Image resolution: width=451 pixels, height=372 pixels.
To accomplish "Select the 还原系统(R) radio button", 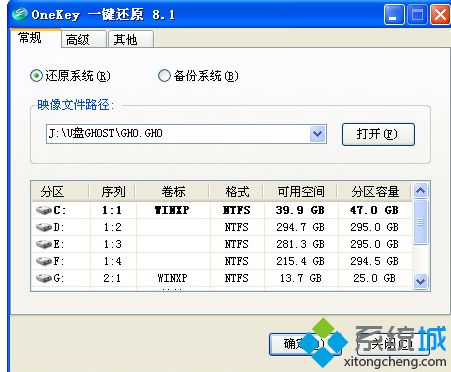I will tap(36, 76).
